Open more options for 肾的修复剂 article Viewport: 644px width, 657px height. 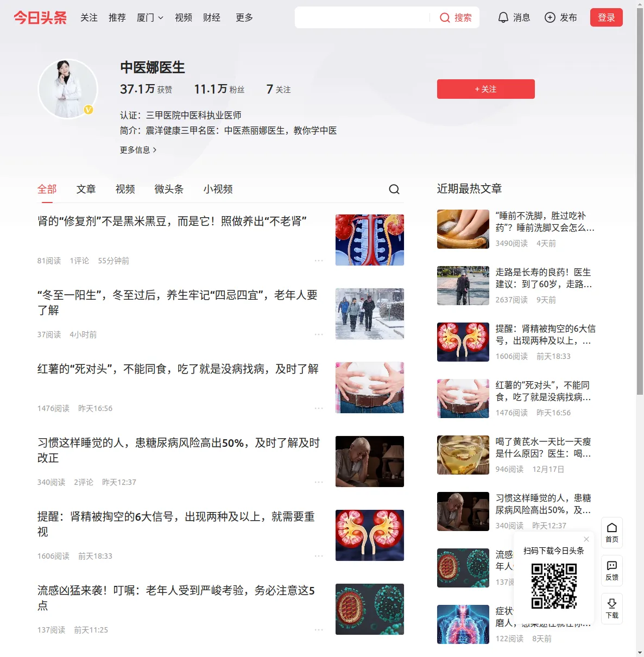(x=319, y=261)
